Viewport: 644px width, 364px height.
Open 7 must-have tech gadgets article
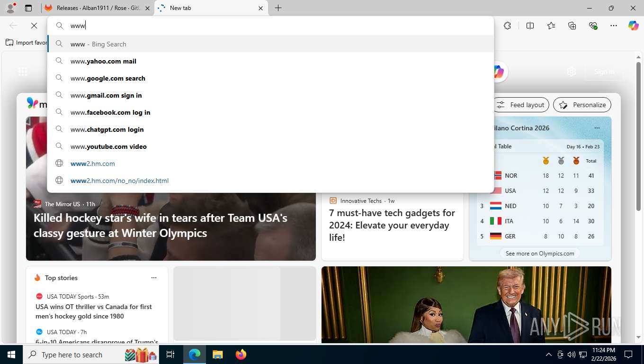[x=392, y=225]
